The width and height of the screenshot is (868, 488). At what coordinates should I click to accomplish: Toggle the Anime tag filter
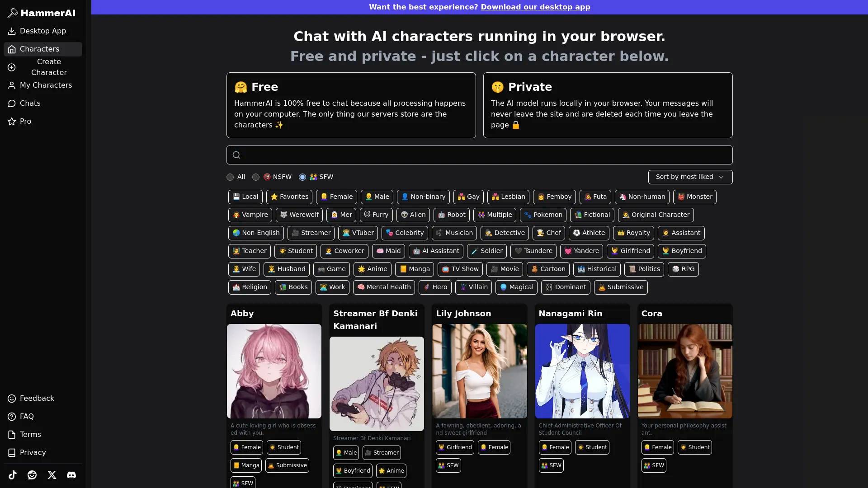tap(373, 269)
